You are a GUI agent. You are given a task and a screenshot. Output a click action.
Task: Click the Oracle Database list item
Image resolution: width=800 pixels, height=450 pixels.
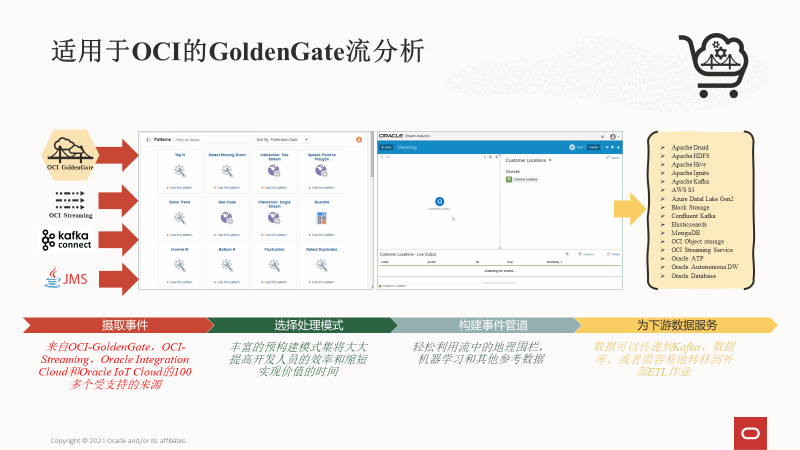(x=693, y=276)
